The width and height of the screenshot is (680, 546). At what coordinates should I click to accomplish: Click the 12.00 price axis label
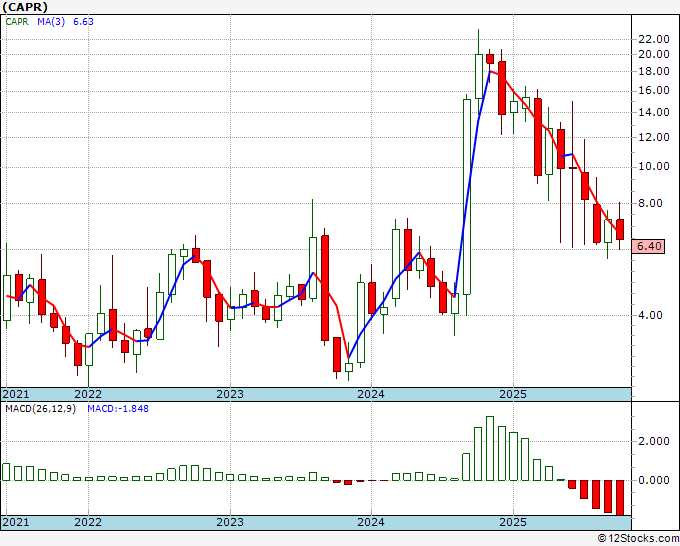[654, 137]
